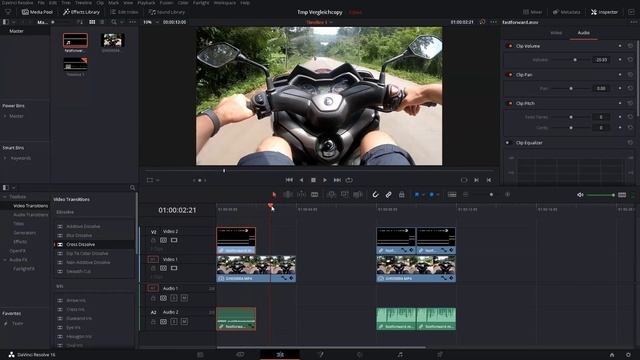Adjust the Clip Pan slider
The height and width of the screenshot is (360, 640).
[x=571, y=88]
